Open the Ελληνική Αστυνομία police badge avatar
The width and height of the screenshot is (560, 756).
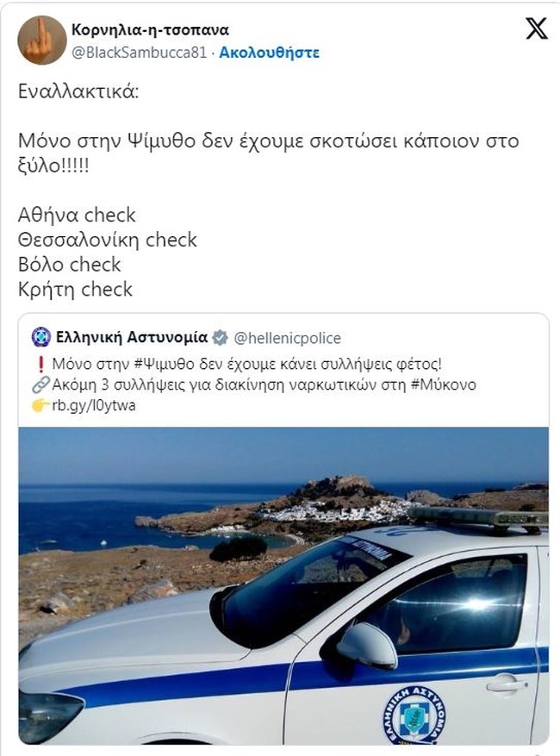pyautogui.click(x=41, y=336)
